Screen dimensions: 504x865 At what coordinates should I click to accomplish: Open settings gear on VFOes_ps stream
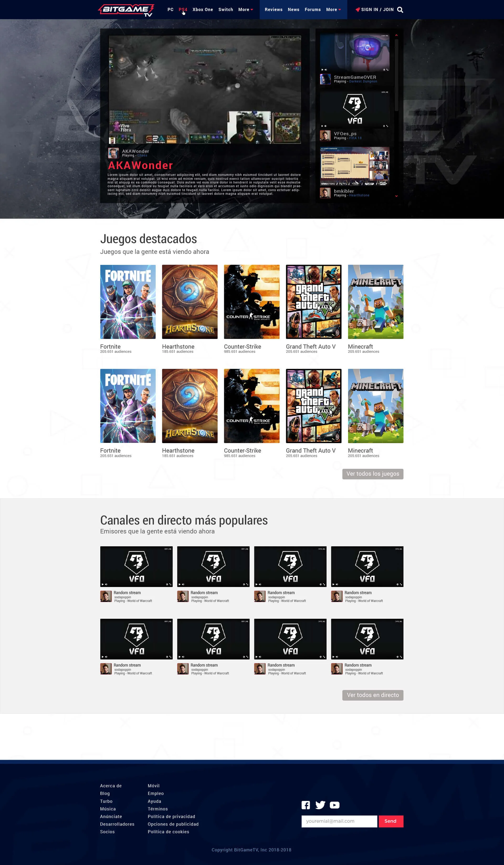(x=384, y=126)
